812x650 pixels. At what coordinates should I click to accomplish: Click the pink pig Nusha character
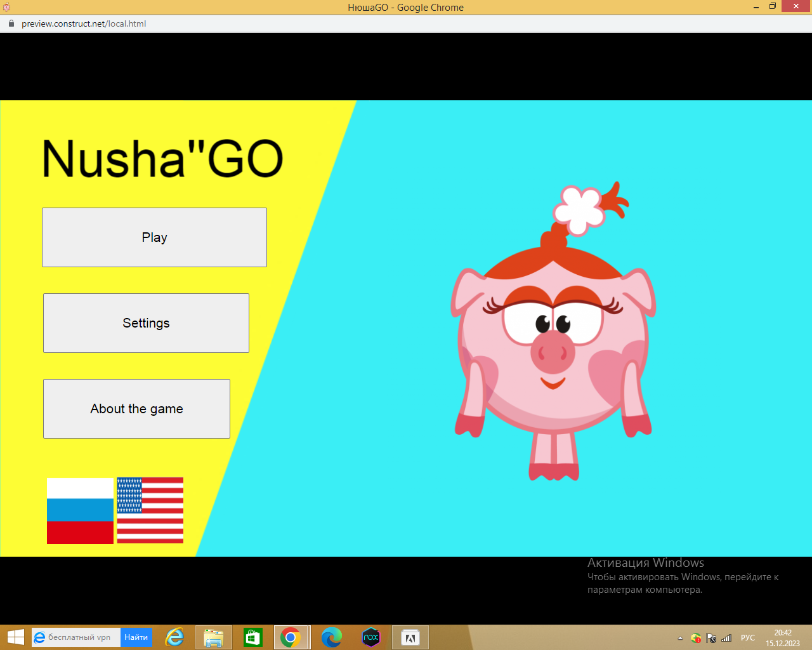(553, 332)
